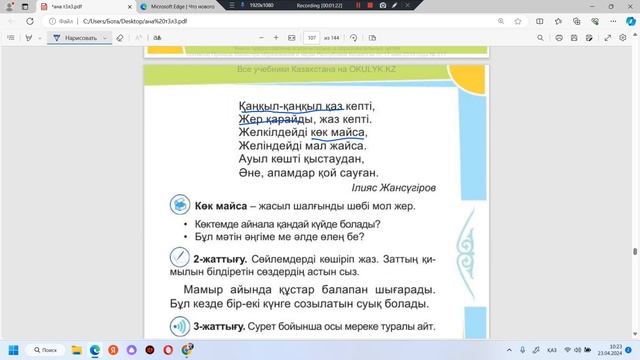Click the translate/text icon in PDF toolbar
Viewport: 640px width, 360px height.
point(157,38)
